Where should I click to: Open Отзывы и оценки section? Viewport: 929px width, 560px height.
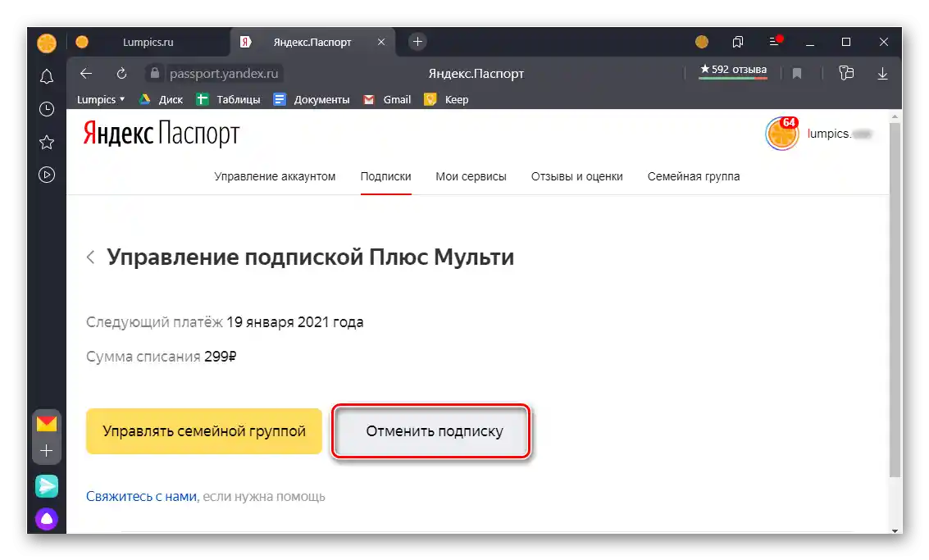(577, 176)
